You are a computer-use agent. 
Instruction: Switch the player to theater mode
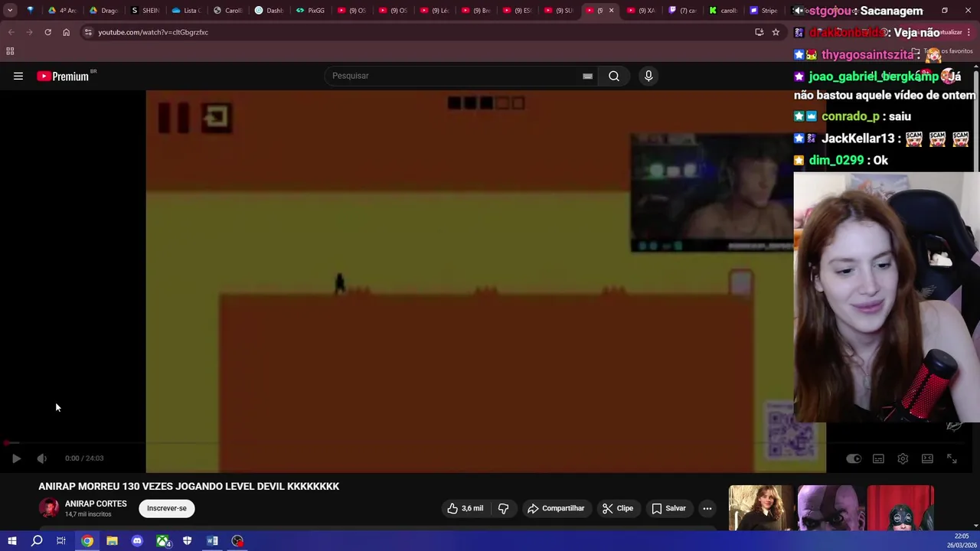(x=927, y=458)
